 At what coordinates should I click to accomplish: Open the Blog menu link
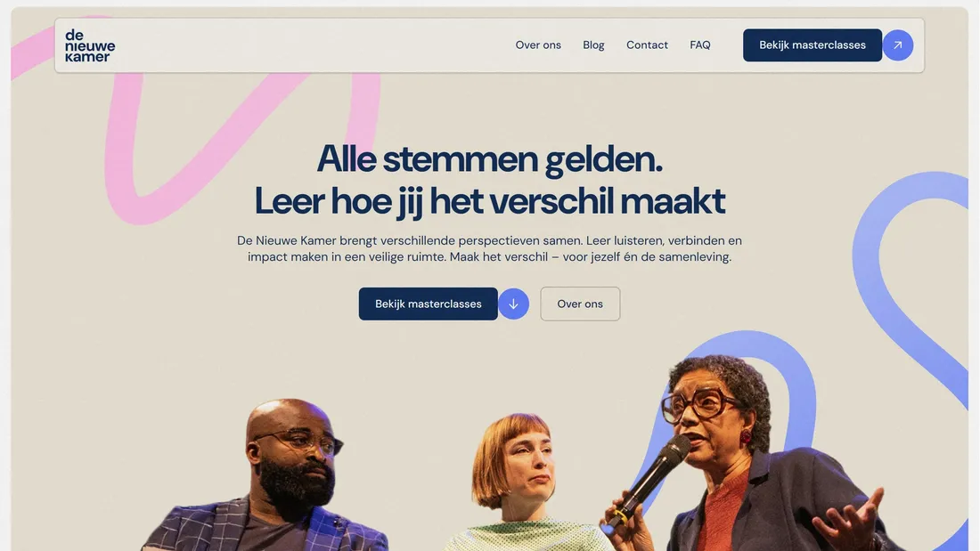[x=593, y=45]
